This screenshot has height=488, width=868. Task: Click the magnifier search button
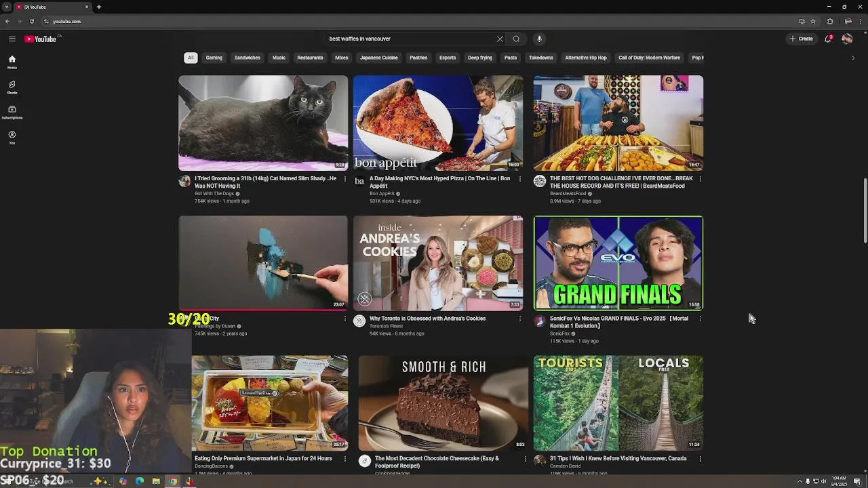click(x=516, y=39)
